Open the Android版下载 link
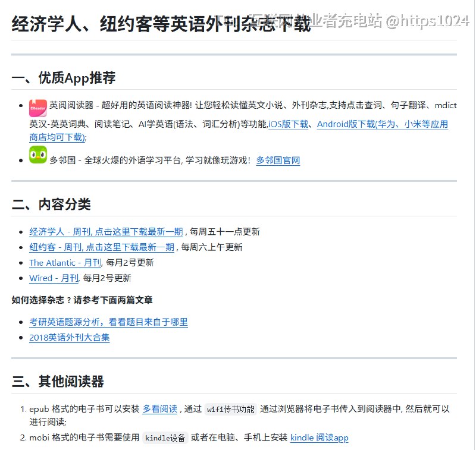 (x=382, y=124)
